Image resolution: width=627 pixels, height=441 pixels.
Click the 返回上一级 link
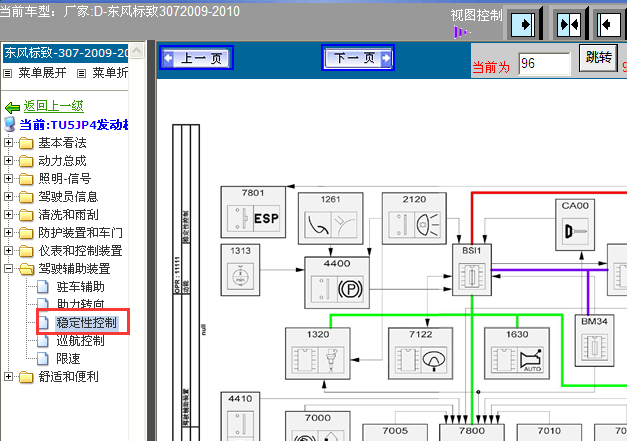click(54, 106)
